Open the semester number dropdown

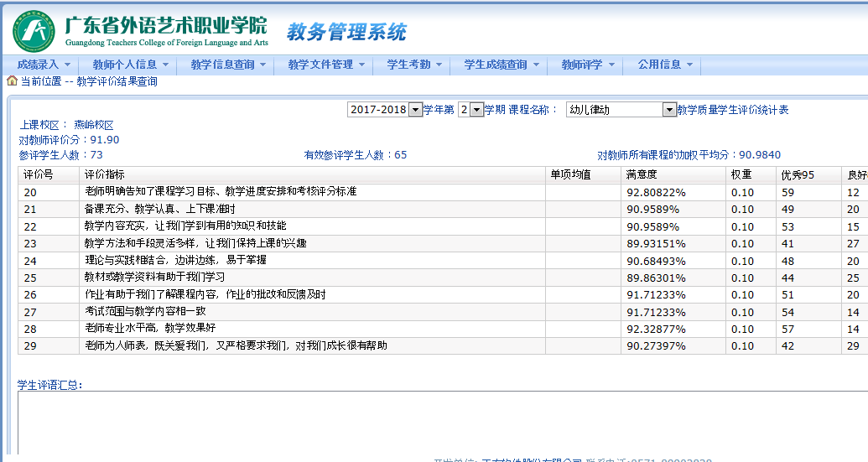476,110
